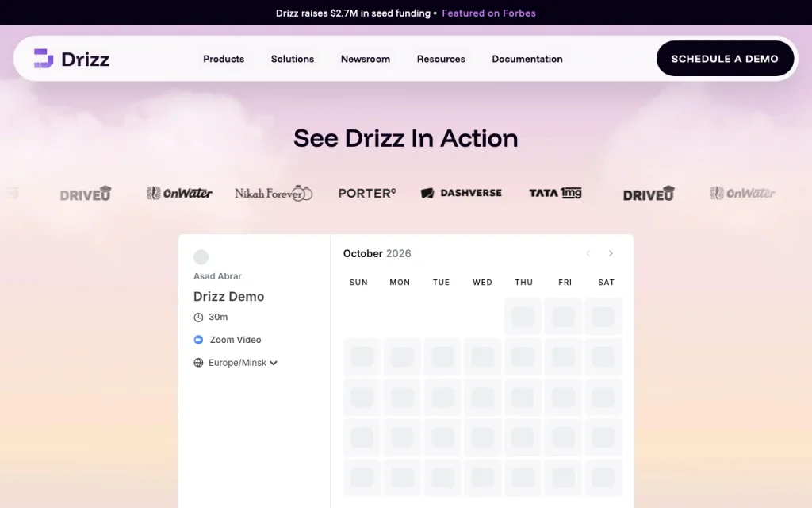Go to previous month in calendar
This screenshot has height=508, width=812.
588,253
